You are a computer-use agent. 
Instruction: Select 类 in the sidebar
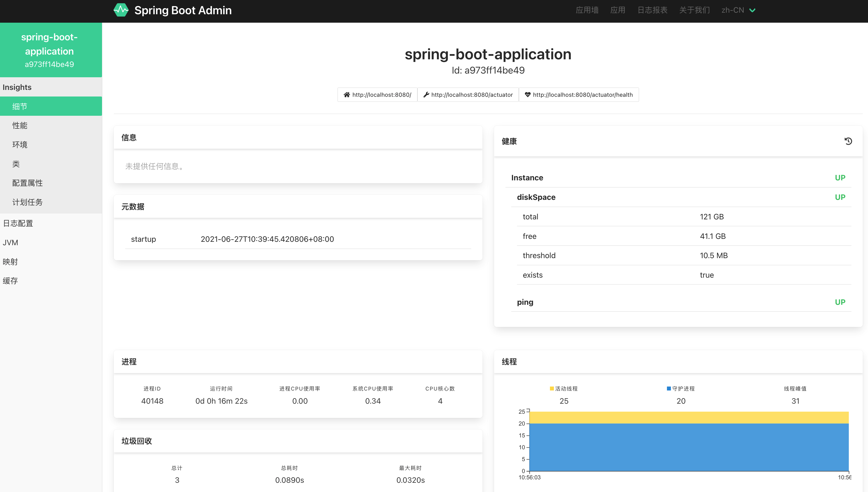pos(51,164)
